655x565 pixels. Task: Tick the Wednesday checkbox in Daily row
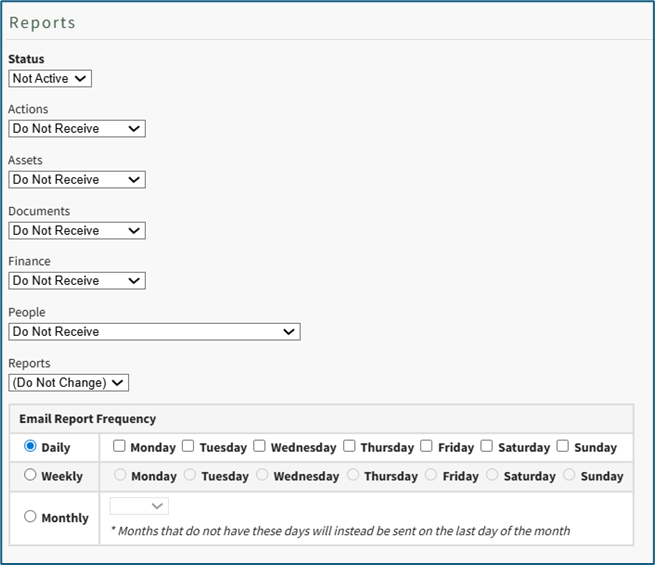point(260,446)
